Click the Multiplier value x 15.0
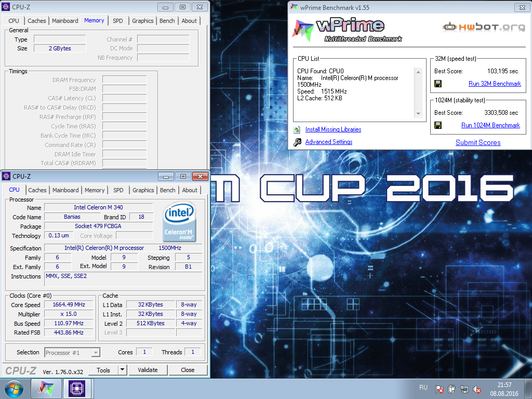 (69, 314)
